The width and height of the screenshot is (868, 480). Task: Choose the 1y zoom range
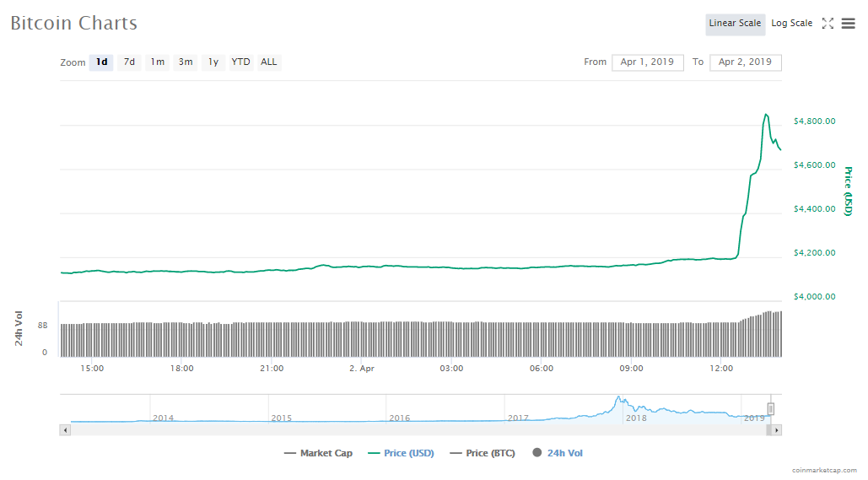(x=213, y=62)
